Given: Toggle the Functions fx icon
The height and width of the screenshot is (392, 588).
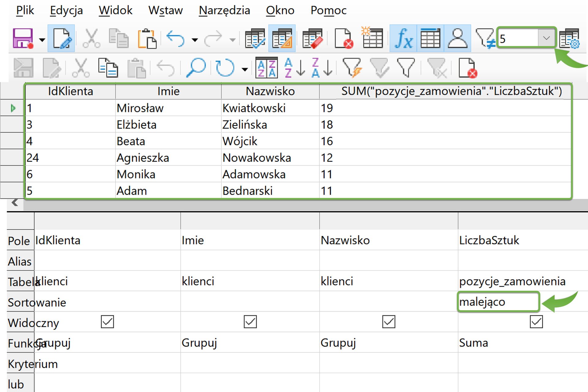Looking at the screenshot, I should [x=403, y=39].
